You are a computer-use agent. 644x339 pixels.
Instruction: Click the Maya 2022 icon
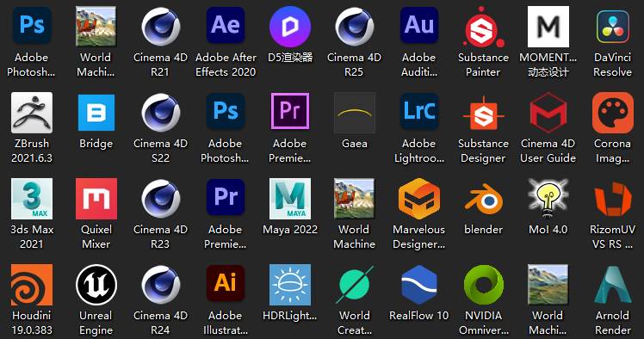(x=290, y=199)
